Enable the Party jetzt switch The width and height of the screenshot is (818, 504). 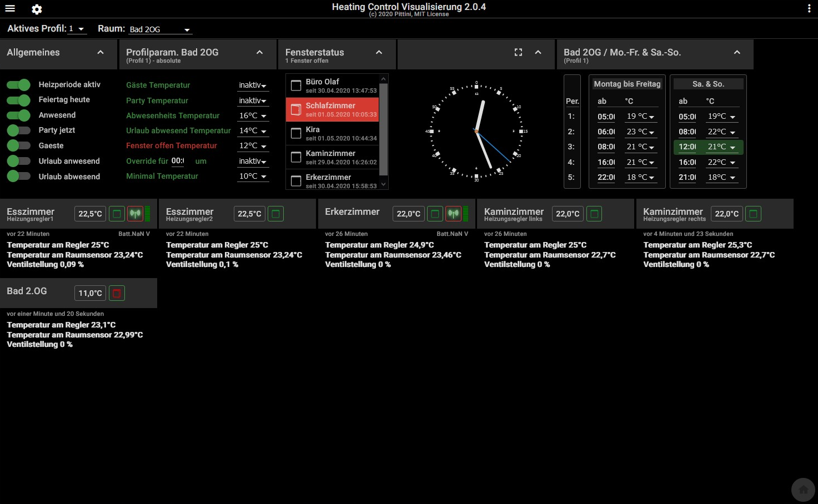pos(19,130)
